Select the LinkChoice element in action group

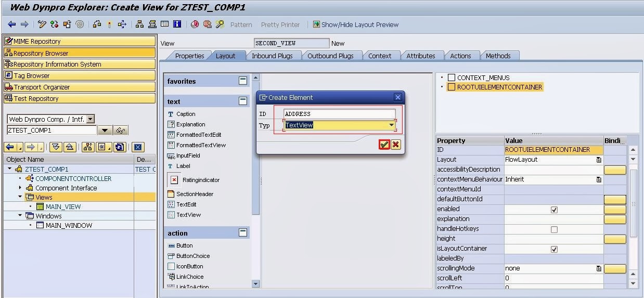point(186,277)
